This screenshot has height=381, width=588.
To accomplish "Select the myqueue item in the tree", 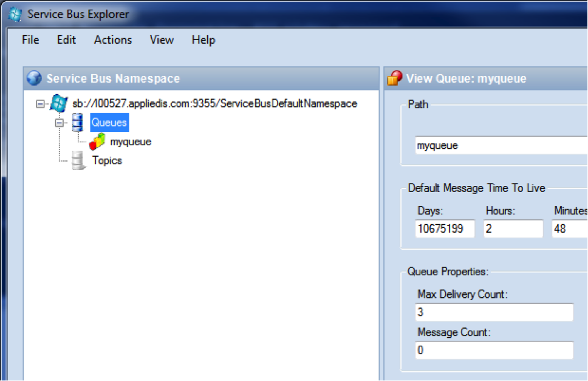I will click(x=131, y=142).
